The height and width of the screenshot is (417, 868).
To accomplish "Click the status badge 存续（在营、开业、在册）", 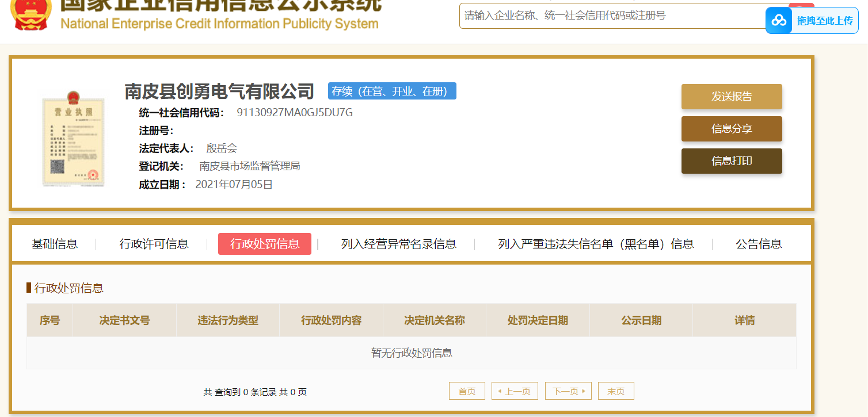I will pyautogui.click(x=392, y=91).
